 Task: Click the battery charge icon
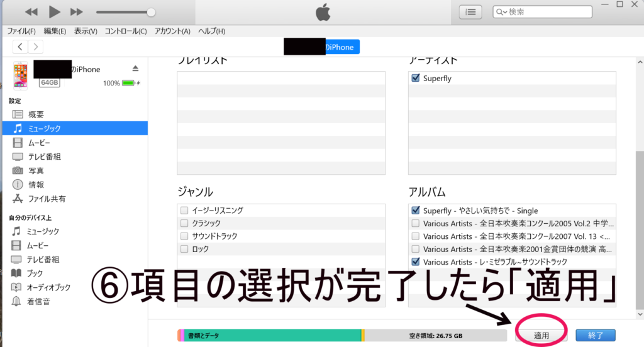[131, 83]
